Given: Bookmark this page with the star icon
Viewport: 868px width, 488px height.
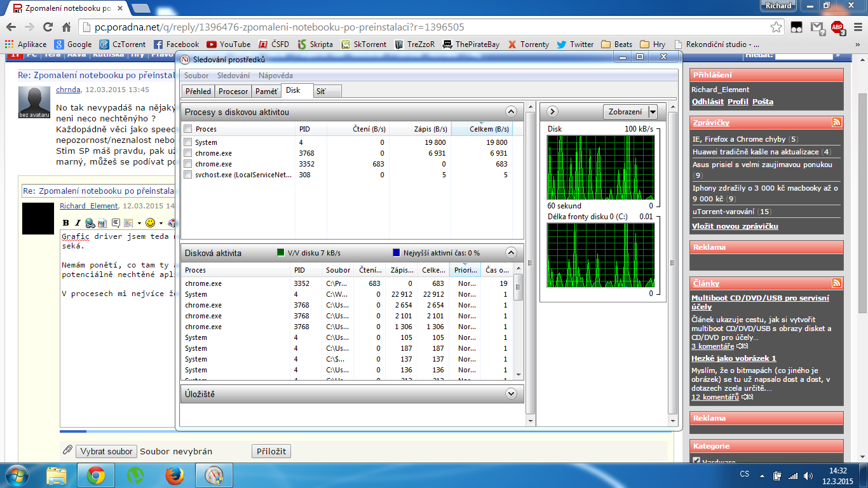Looking at the screenshot, I should click(776, 27).
